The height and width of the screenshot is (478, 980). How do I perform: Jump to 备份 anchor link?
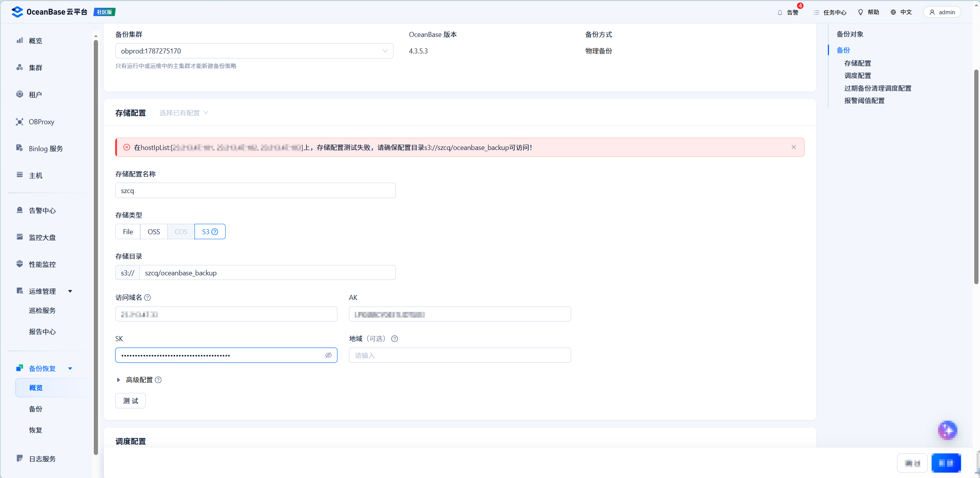843,50
